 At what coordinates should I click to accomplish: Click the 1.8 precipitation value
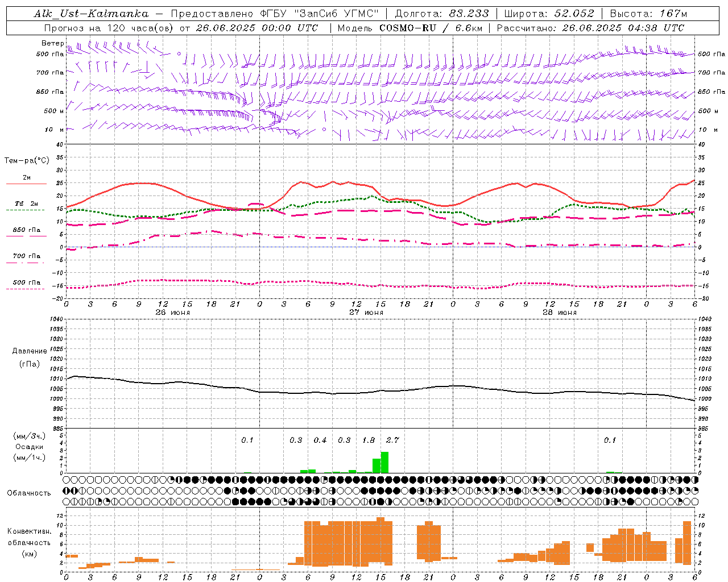pos(369,440)
